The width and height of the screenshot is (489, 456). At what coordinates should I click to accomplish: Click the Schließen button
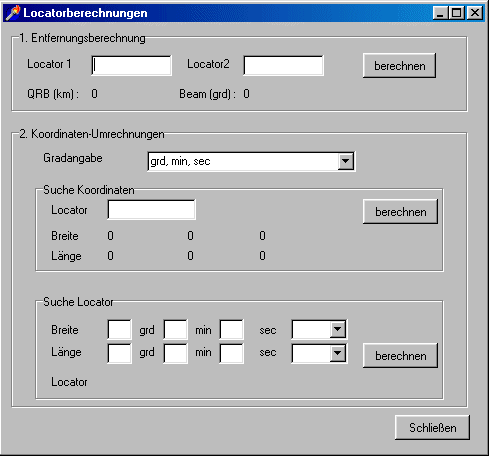pos(432,427)
